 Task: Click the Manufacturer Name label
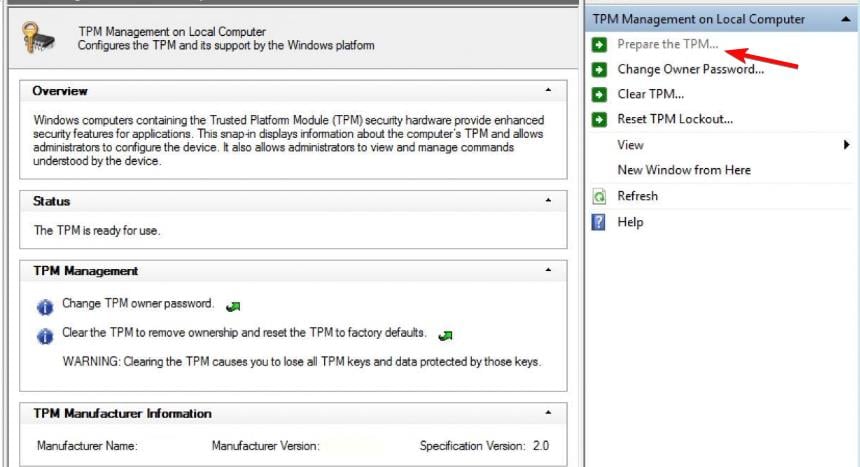(87, 446)
